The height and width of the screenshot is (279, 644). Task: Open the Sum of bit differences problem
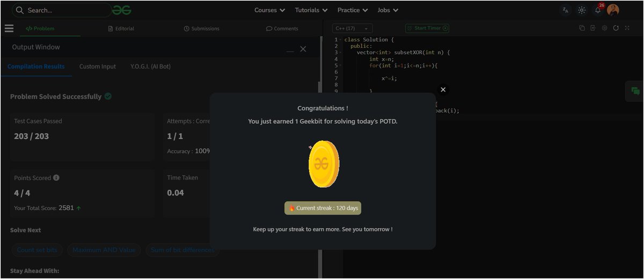point(182,250)
